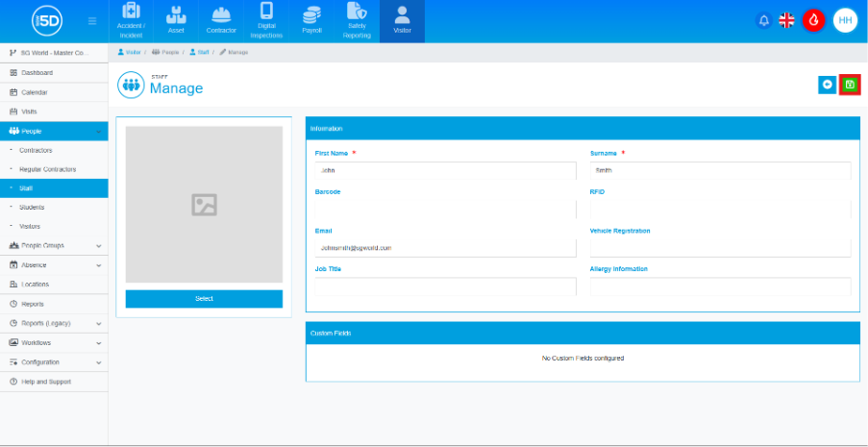Click the RFID input field

(720, 210)
